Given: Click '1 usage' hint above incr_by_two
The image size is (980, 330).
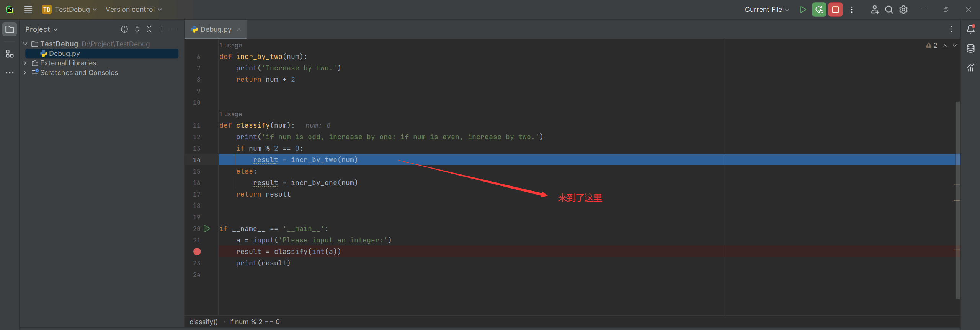Looking at the screenshot, I should 230,45.
